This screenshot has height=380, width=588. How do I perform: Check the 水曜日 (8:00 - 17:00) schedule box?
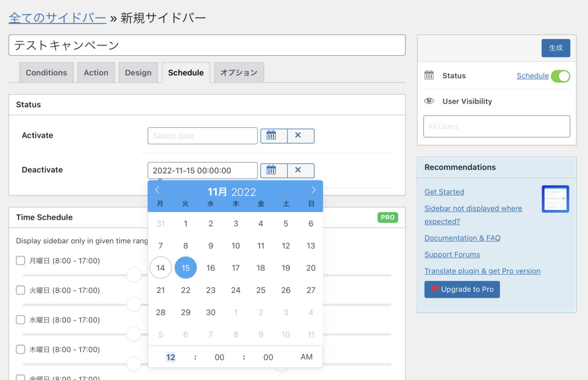(20, 319)
